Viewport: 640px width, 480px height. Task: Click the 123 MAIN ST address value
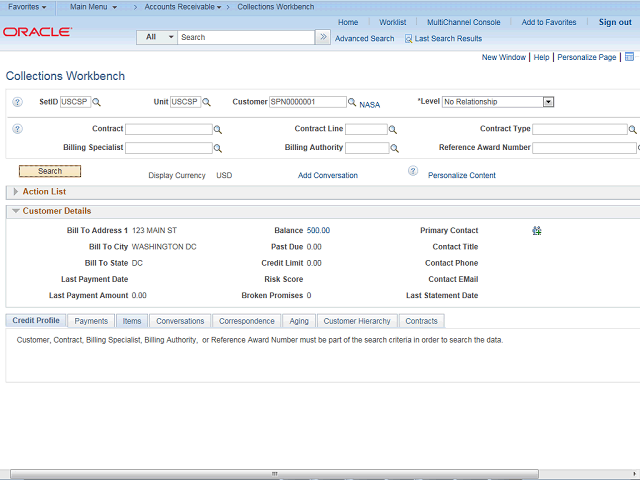click(154, 231)
